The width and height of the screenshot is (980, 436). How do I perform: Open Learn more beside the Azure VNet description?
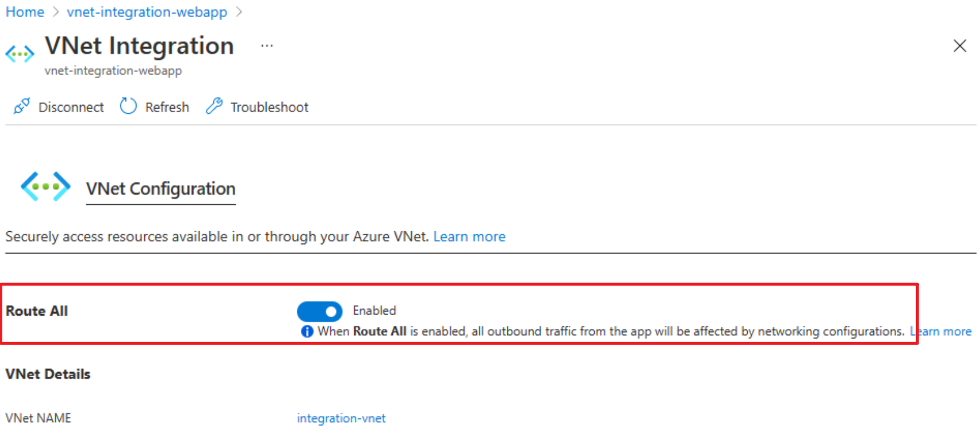click(x=469, y=236)
